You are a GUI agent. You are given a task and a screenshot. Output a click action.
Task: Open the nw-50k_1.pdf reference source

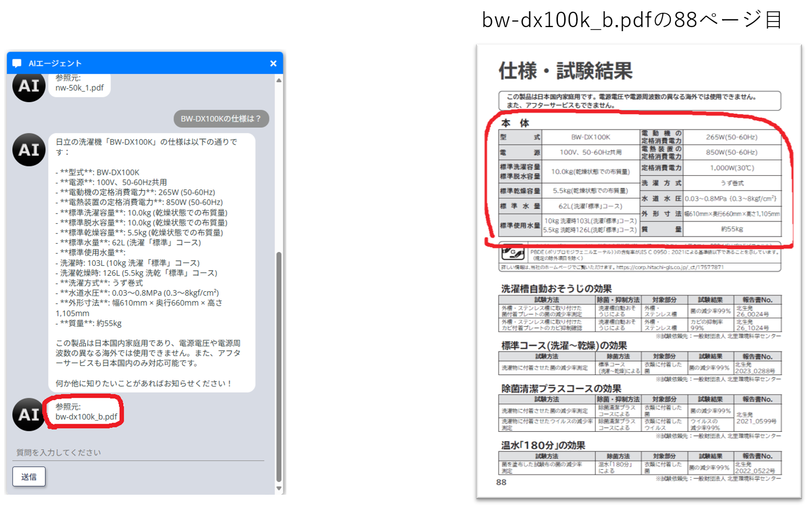pyautogui.click(x=79, y=87)
